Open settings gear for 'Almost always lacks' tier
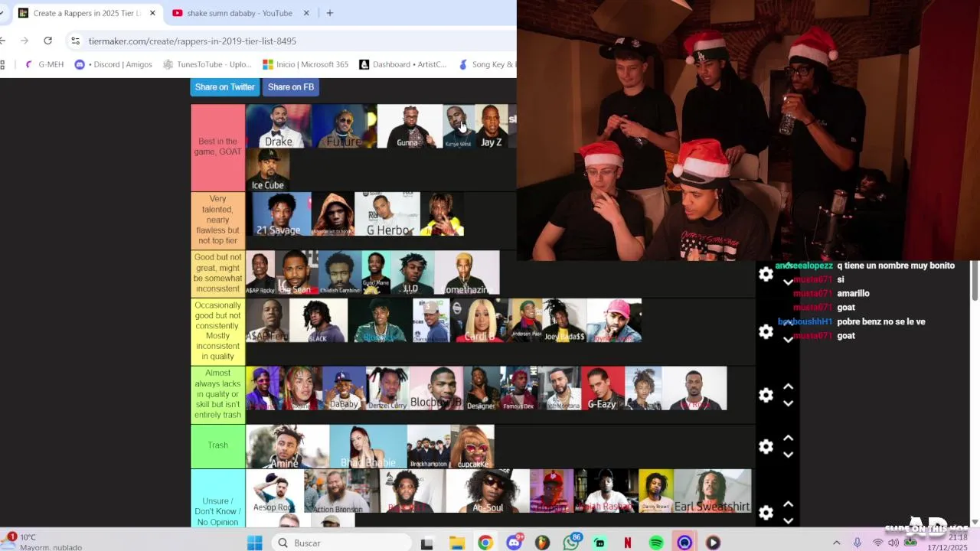Image resolution: width=980 pixels, height=551 pixels. [x=766, y=395]
